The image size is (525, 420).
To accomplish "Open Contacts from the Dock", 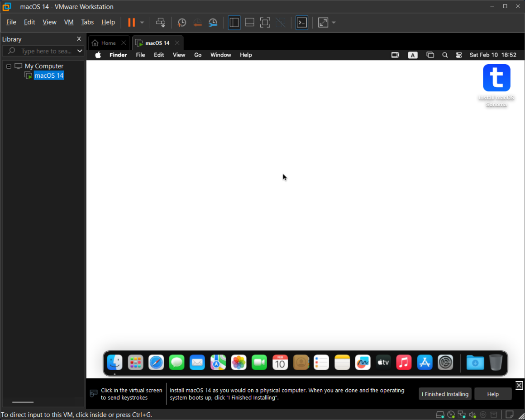I will 301,363.
